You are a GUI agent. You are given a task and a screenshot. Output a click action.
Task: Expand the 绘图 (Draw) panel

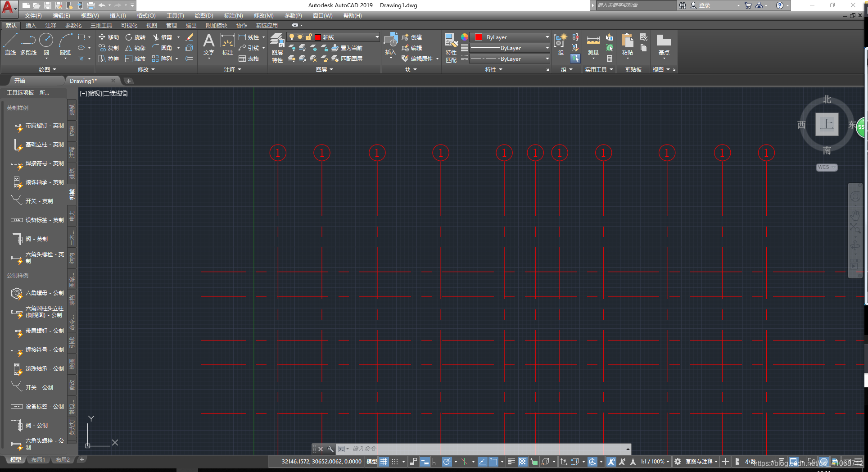point(47,69)
